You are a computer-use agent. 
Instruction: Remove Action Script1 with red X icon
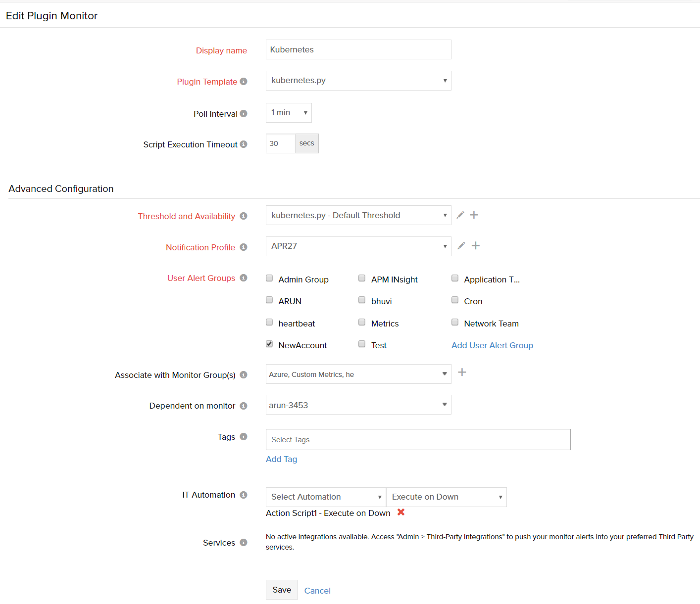coord(401,512)
